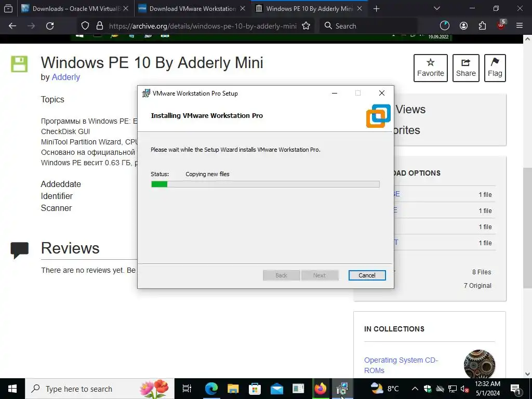Image resolution: width=532 pixels, height=399 pixels.
Task: Click the archive.org URL address field
Action: pyautogui.click(x=203, y=26)
